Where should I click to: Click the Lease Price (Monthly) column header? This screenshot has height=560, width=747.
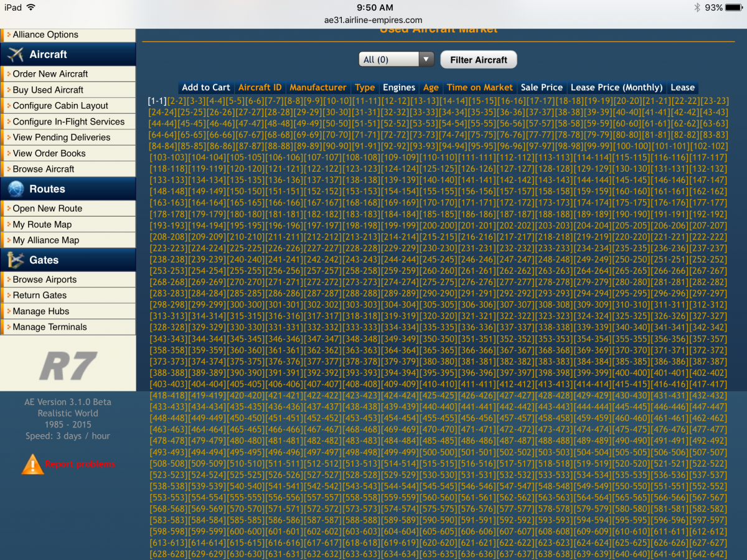tap(616, 88)
